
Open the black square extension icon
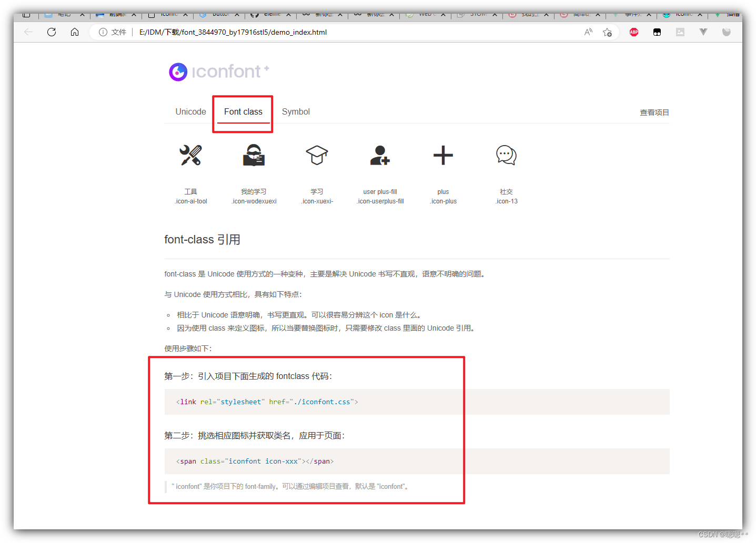click(x=657, y=32)
